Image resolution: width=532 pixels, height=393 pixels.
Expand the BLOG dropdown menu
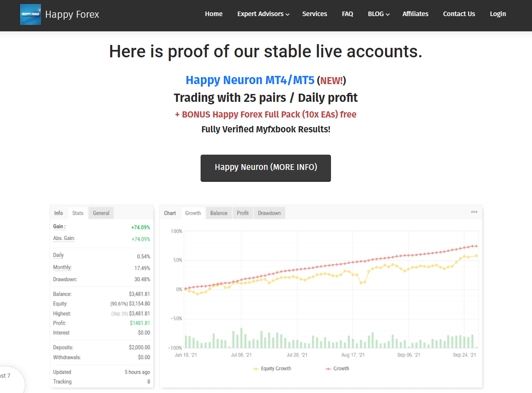coord(379,14)
